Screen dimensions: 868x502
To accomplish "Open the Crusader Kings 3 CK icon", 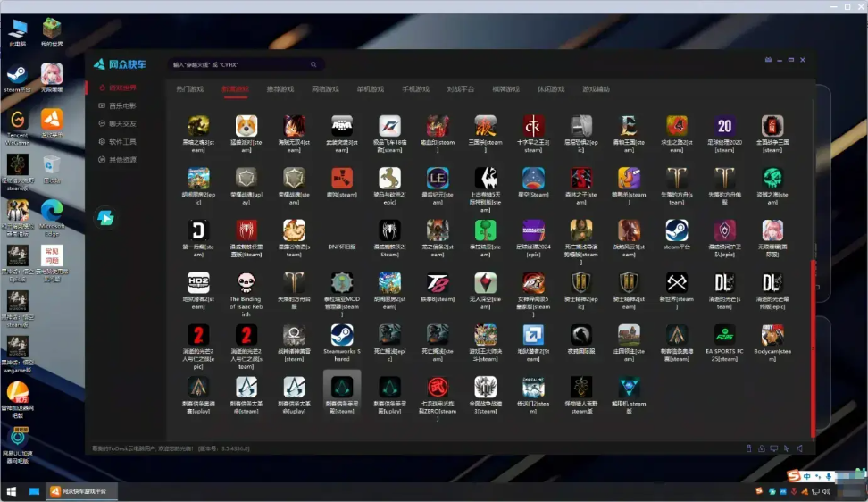I will coord(533,126).
